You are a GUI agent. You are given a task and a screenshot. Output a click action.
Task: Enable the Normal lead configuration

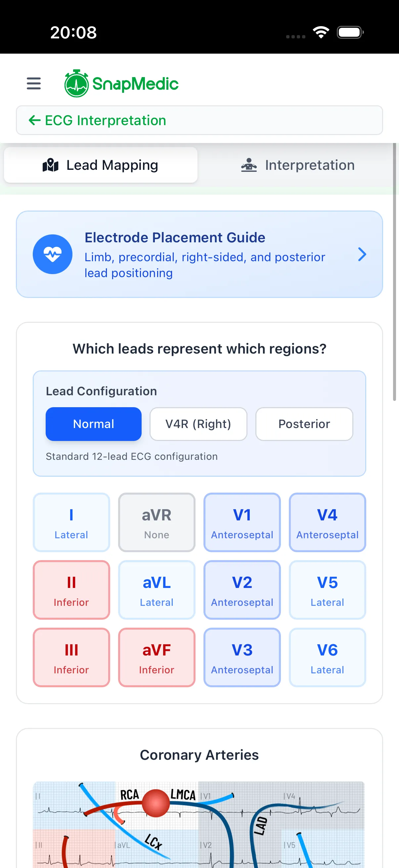(94, 424)
